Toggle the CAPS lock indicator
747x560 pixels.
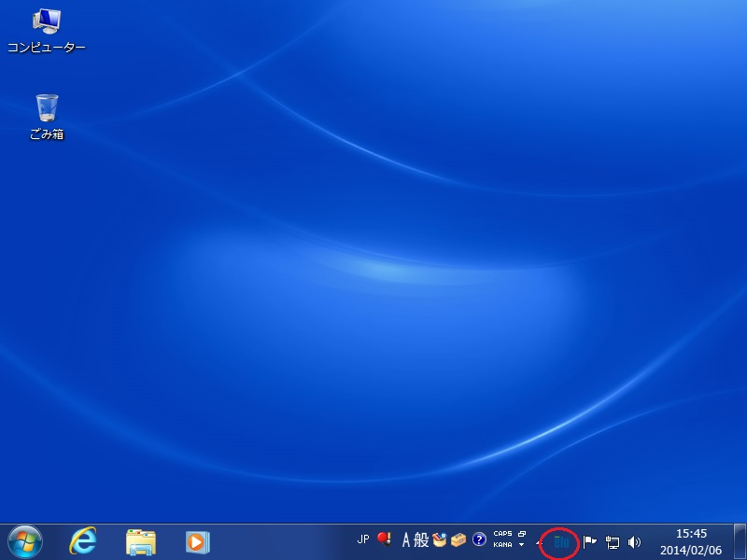click(x=502, y=534)
